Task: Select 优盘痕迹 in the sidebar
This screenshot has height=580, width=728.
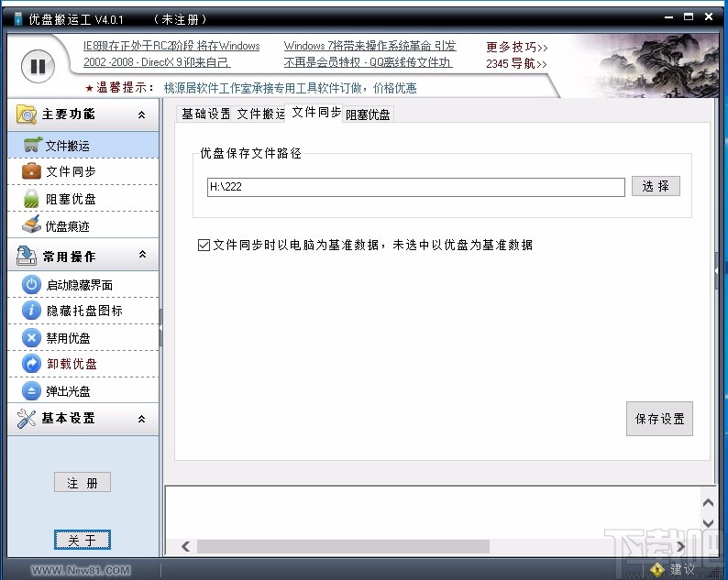Action: [83, 225]
